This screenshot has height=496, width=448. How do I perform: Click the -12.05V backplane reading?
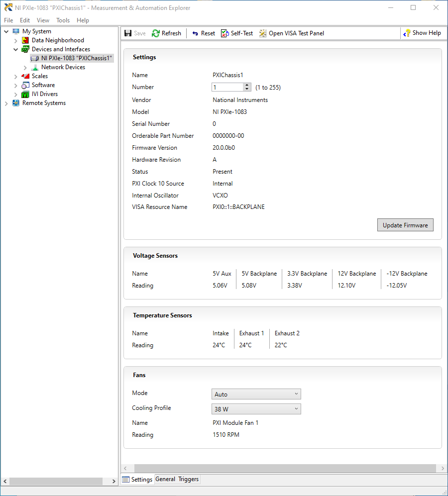coord(396,286)
